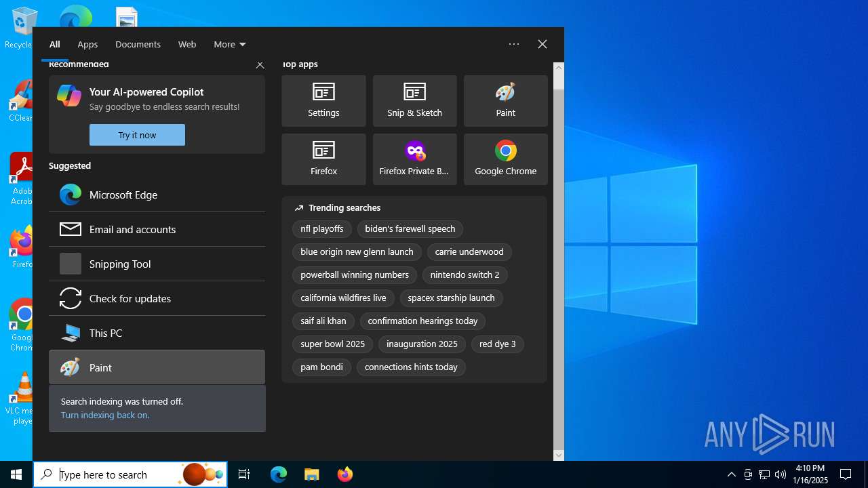Launch Snip & Sketch tile

(414, 101)
